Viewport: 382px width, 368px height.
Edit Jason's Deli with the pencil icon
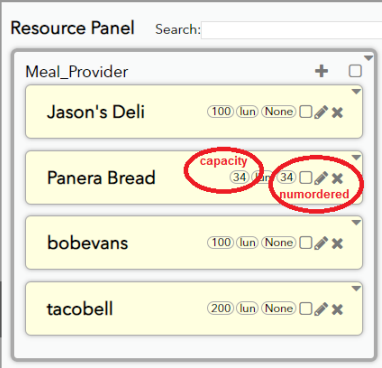[321, 112]
